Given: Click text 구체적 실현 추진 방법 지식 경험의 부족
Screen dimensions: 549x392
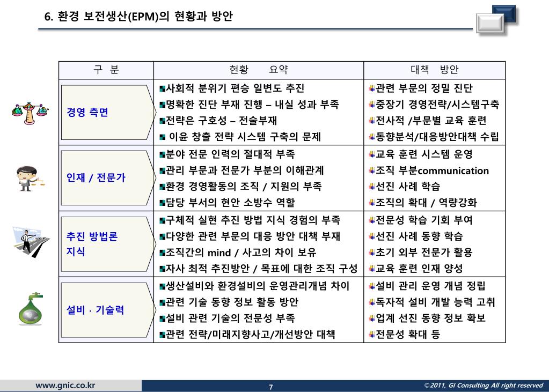Looking at the screenshot, I should pos(253,220).
